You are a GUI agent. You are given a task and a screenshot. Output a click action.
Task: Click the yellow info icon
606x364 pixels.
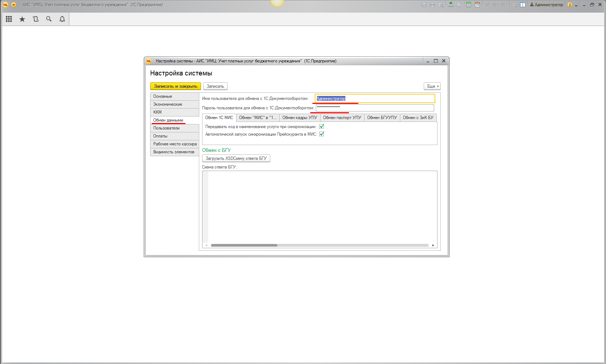pyautogui.click(x=570, y=5)
